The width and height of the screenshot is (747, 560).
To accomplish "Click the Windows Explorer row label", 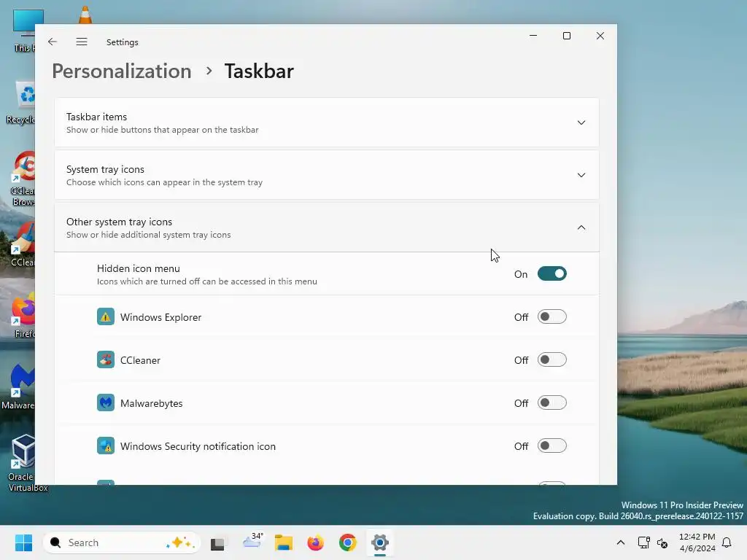I will tap(160, 317).
